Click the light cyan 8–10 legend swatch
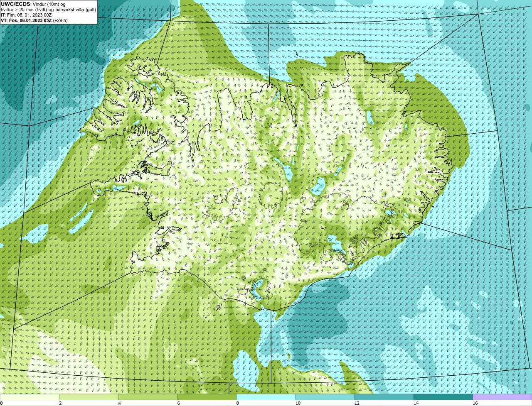 [x=266, y=397]
